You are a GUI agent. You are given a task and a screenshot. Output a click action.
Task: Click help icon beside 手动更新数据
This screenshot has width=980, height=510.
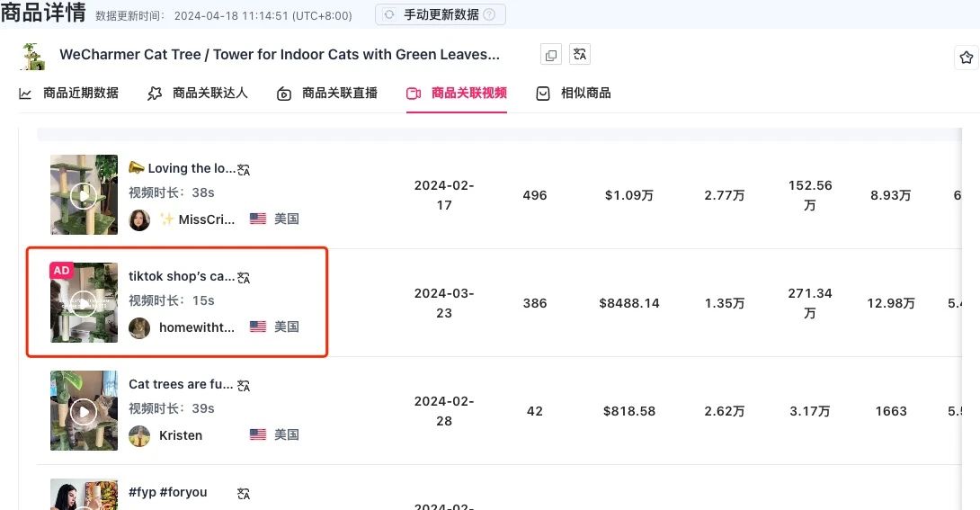point(489,14)
